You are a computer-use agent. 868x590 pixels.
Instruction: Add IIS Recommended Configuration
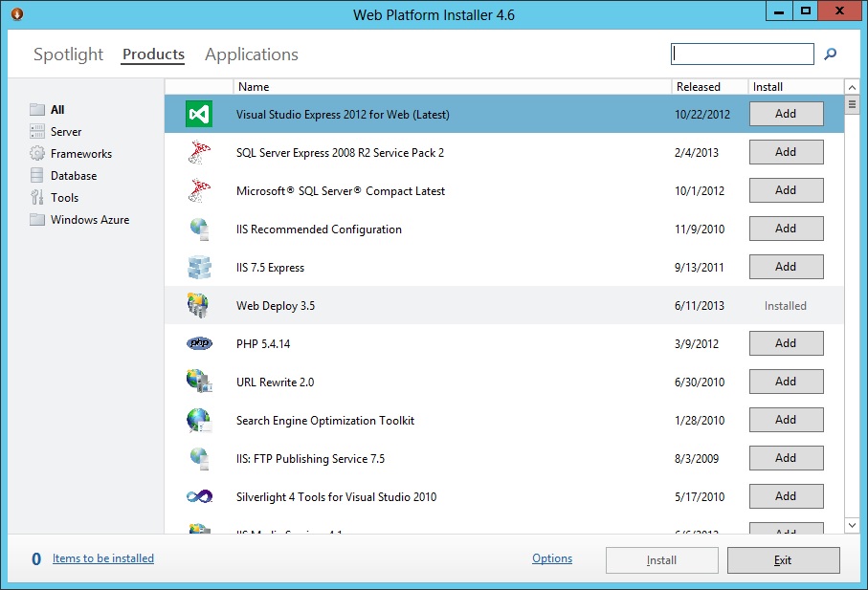click(786, 229)
